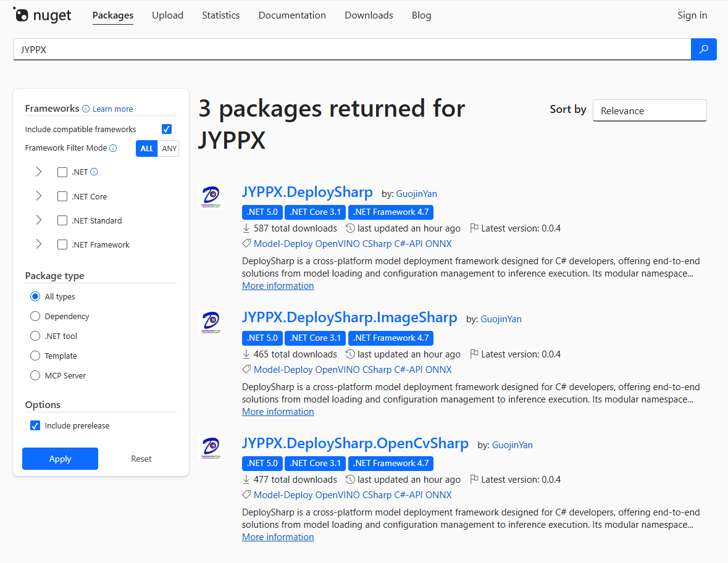Viewport: 728px width, 563px height.
Task: Focus the JYPPX search input field
Action: click(352, 49)
